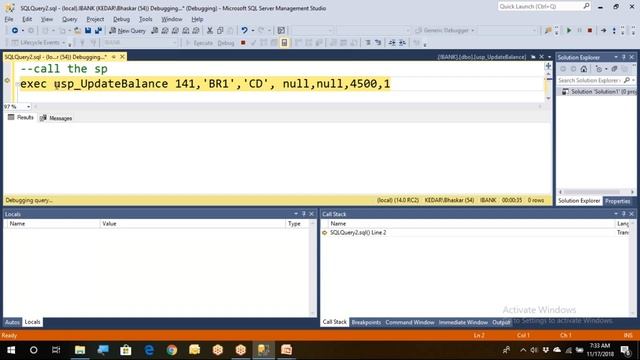
Task: Open the Undo history dropdown arrow
Action: 253,31
